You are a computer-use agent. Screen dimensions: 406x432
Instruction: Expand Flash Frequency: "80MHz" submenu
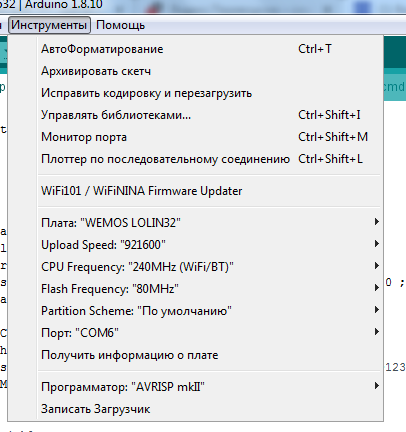pyautogui.click(x=210, y=288)
